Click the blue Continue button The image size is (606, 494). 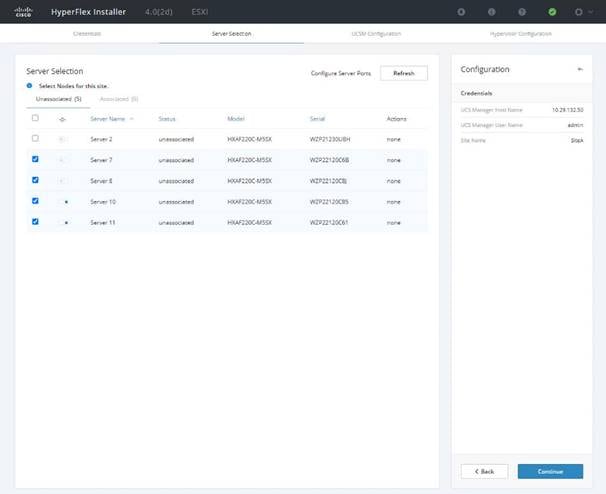coord(550,471)
